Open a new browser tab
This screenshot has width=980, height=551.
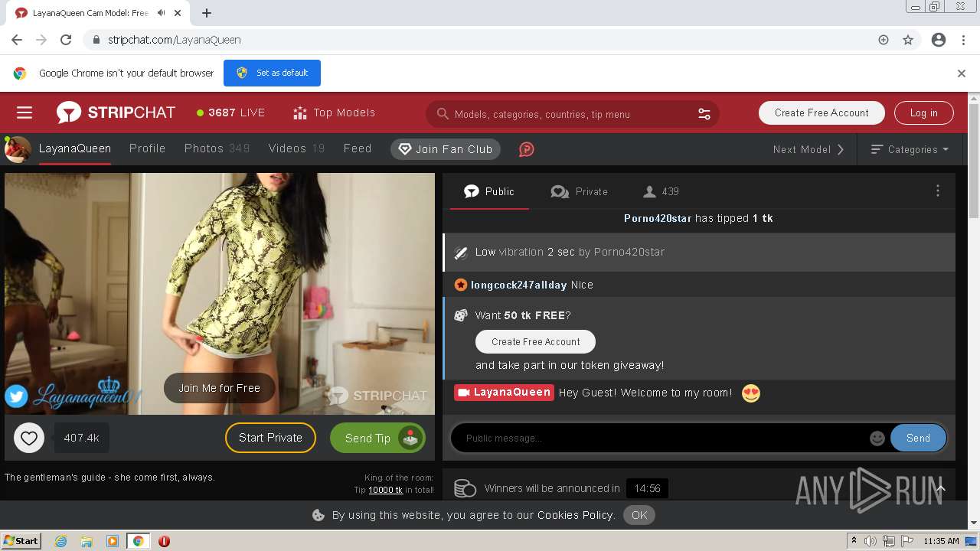tap(207, 13)
